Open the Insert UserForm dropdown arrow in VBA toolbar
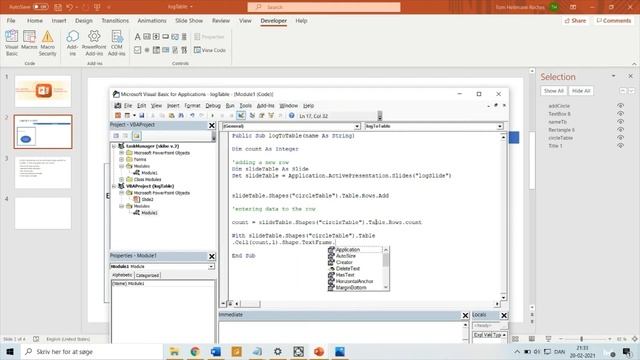Viewport: 640px width, 360px height. (134, 116)
